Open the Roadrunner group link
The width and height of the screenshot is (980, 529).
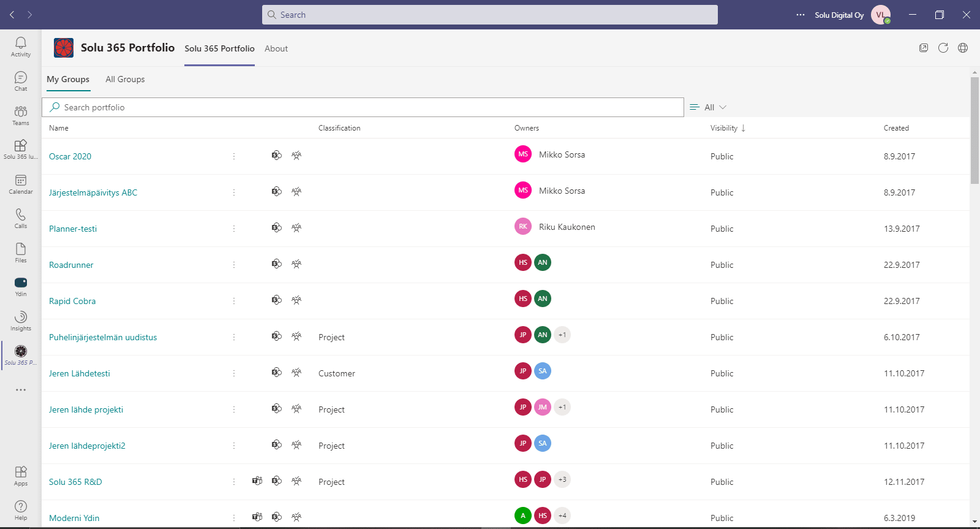click(x=71, y=265)
